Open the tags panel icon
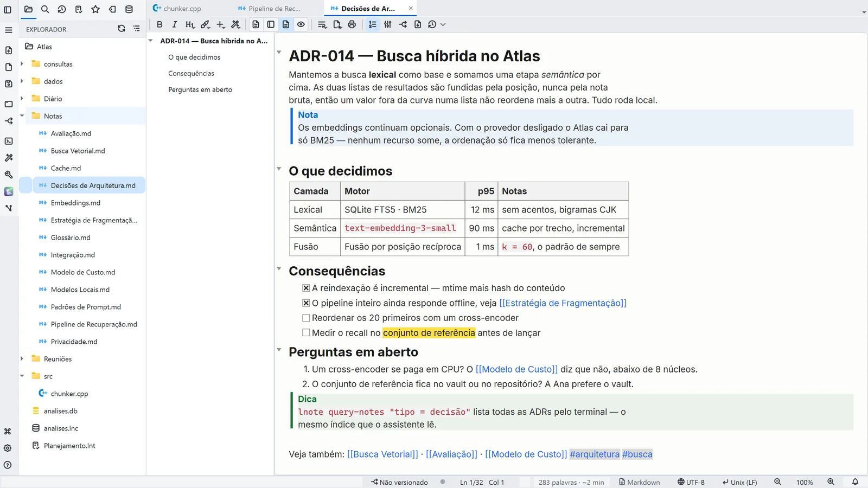The width and height of the screenshot is (868, 488). pos(112,9)
